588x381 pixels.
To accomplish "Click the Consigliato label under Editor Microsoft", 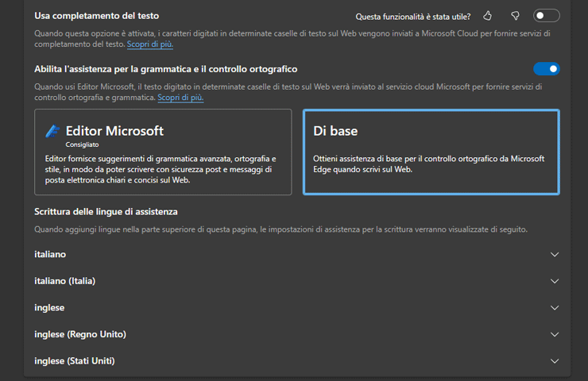I will click(x=82, y=144).
